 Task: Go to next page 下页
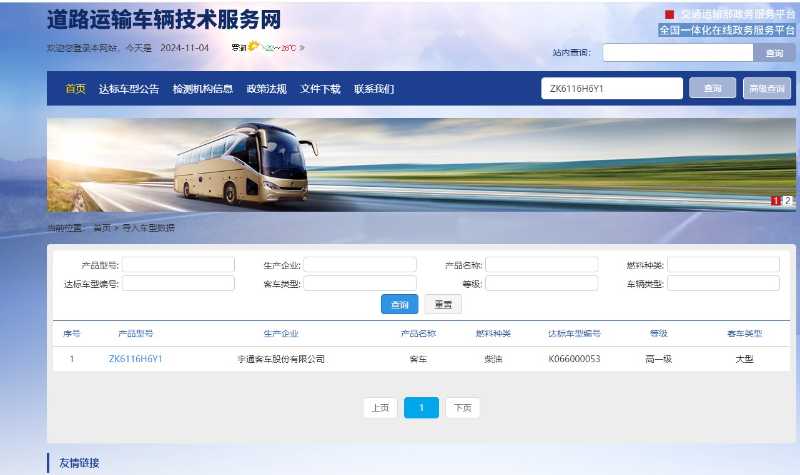click(463, 408)
